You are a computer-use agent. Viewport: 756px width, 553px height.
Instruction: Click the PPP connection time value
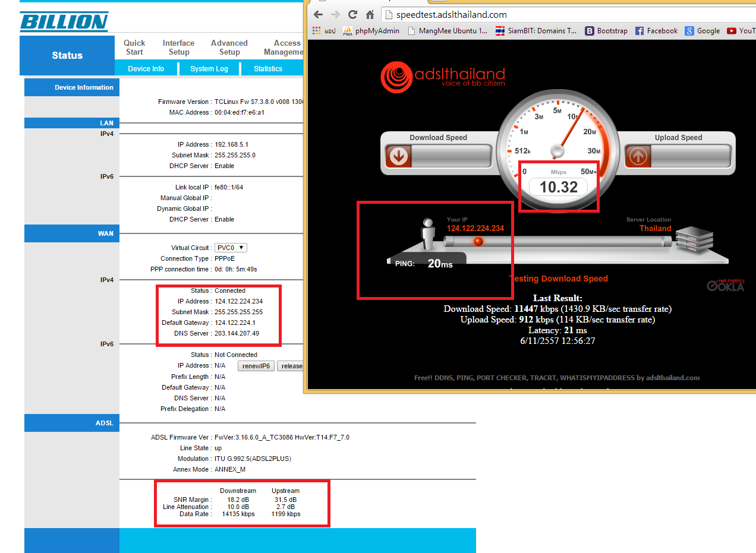[236, 269]
